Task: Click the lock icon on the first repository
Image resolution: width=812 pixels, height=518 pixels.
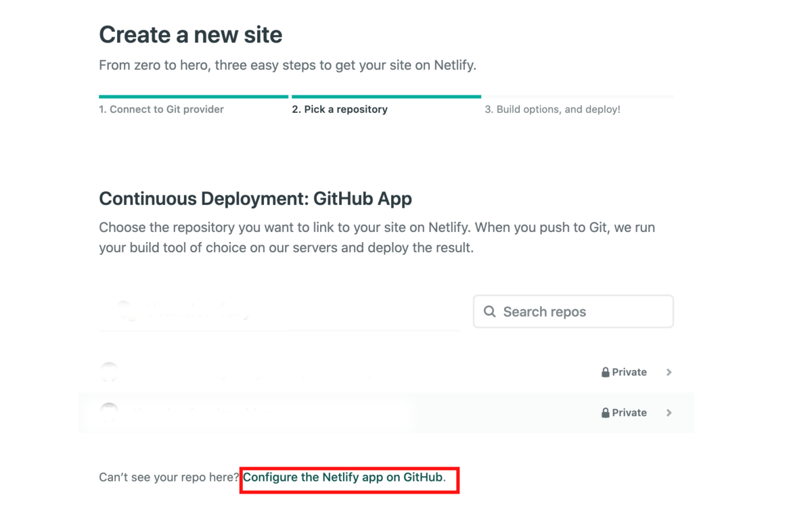Action: [606, 373]
